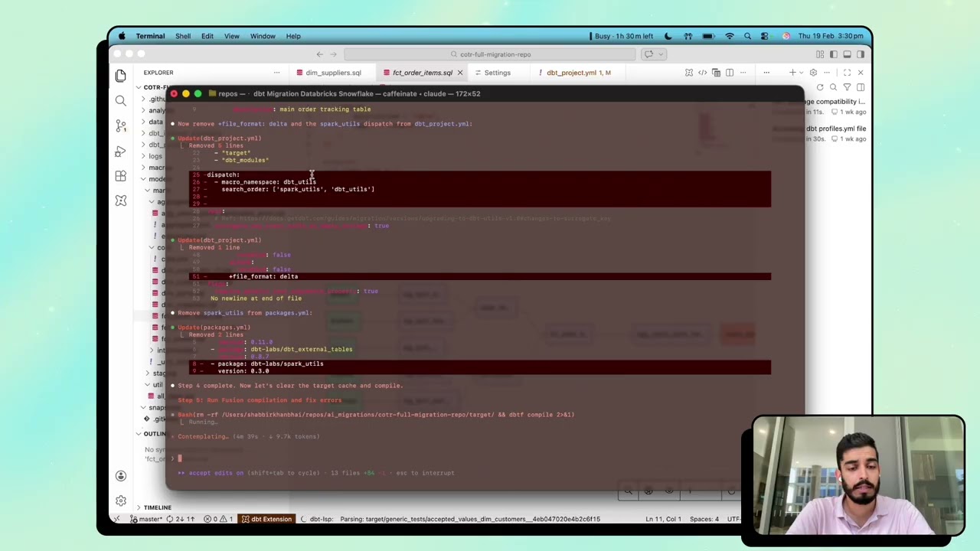Close the fct_order_items.sql tab

pyautogui.click(x=460, y=73)
